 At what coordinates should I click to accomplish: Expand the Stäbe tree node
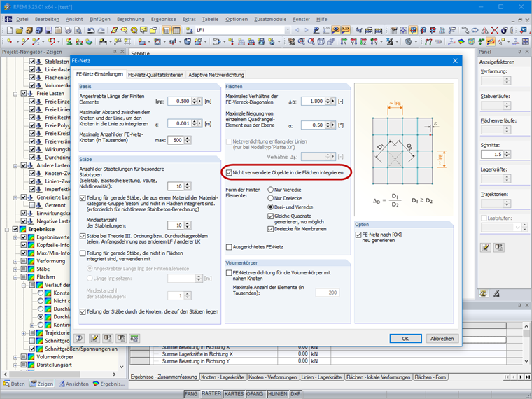[15, 269]
